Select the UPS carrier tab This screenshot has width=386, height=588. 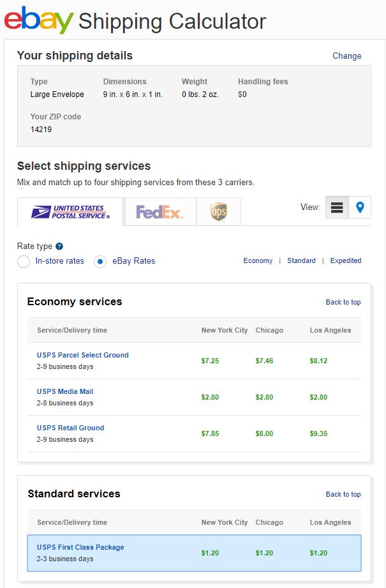click(218, 212)
